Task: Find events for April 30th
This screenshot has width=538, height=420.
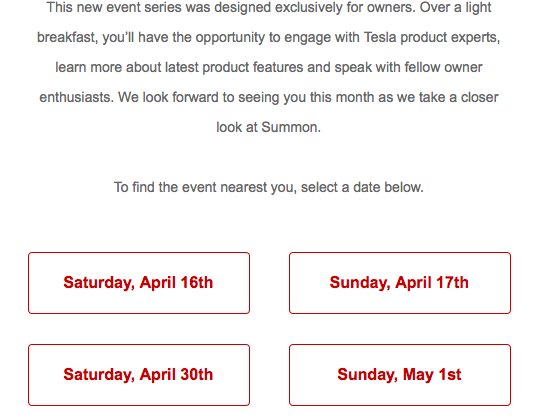Action: pyautogui.click(x=139, y=375)
